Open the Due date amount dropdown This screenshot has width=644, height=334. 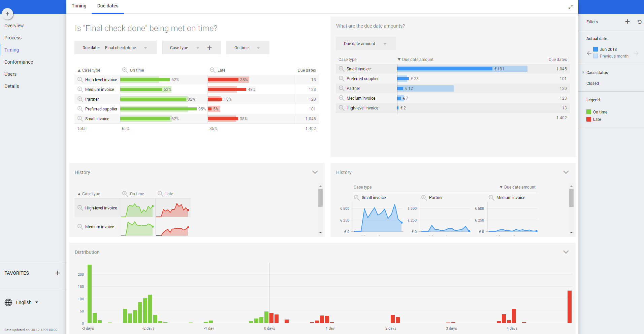365,44
